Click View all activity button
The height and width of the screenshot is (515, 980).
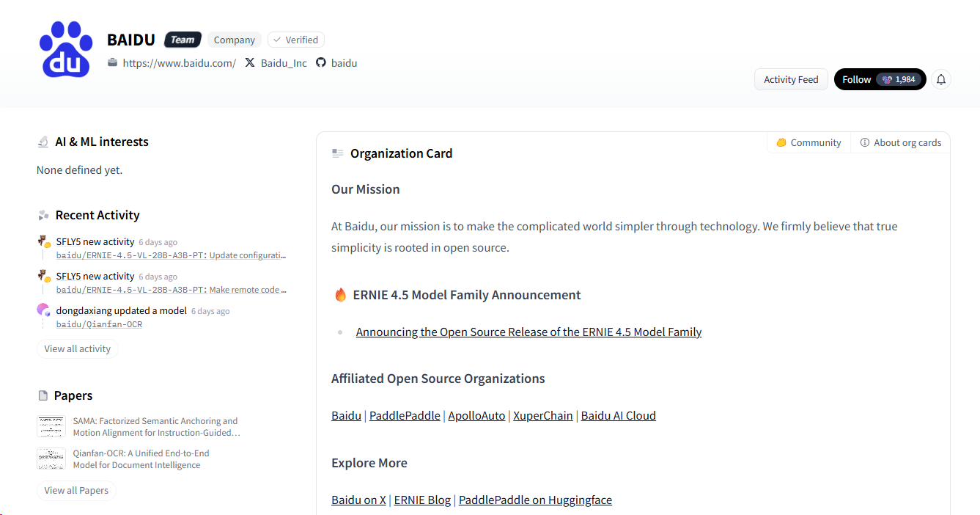78,348
